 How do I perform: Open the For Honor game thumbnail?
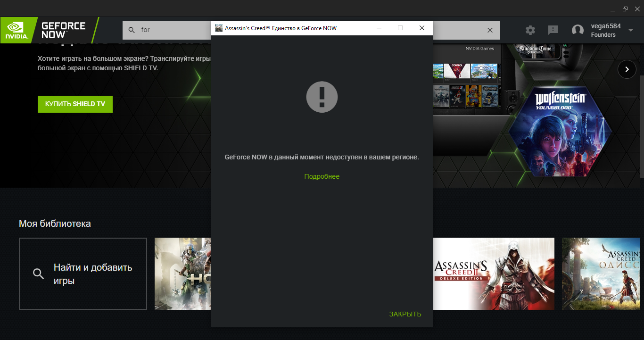(182, 274)
